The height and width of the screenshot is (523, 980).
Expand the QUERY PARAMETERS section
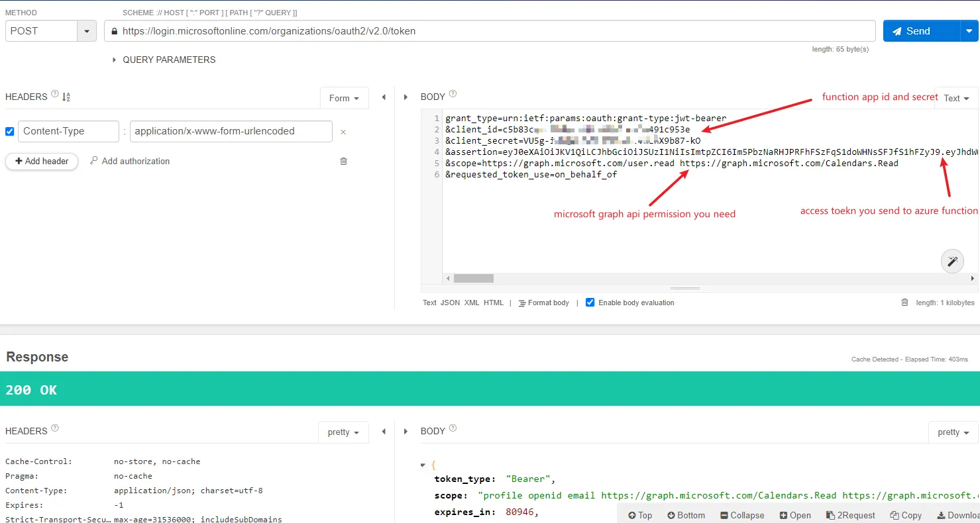[164, 60]
